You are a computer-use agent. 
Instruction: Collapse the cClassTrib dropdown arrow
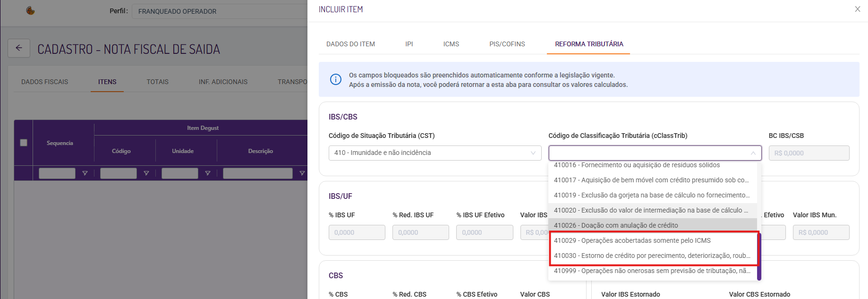(753, 153)
